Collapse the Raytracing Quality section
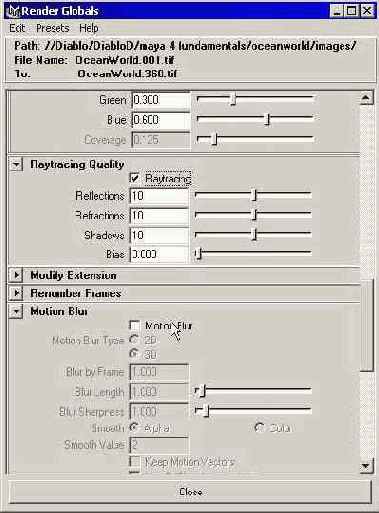 point(16,164)
